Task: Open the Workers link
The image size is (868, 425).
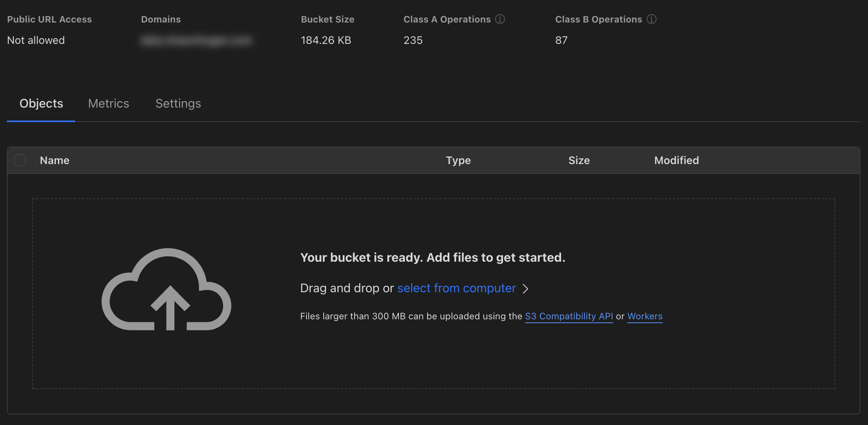Action: click(645, 316)
